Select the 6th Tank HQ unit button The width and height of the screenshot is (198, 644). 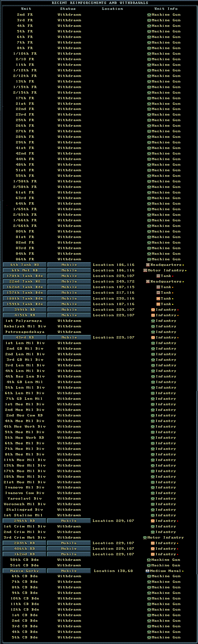point(25,265)
